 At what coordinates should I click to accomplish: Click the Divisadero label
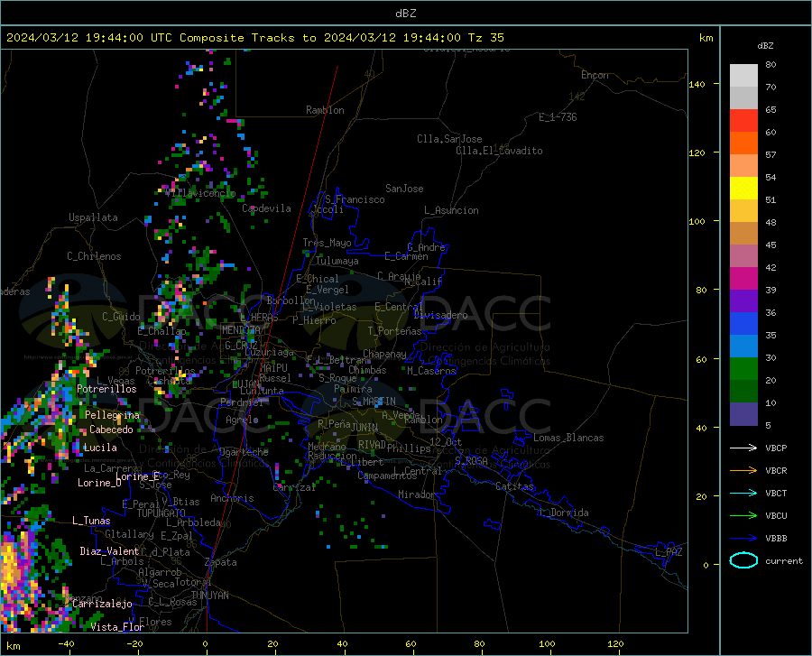(x=440, y=315)
